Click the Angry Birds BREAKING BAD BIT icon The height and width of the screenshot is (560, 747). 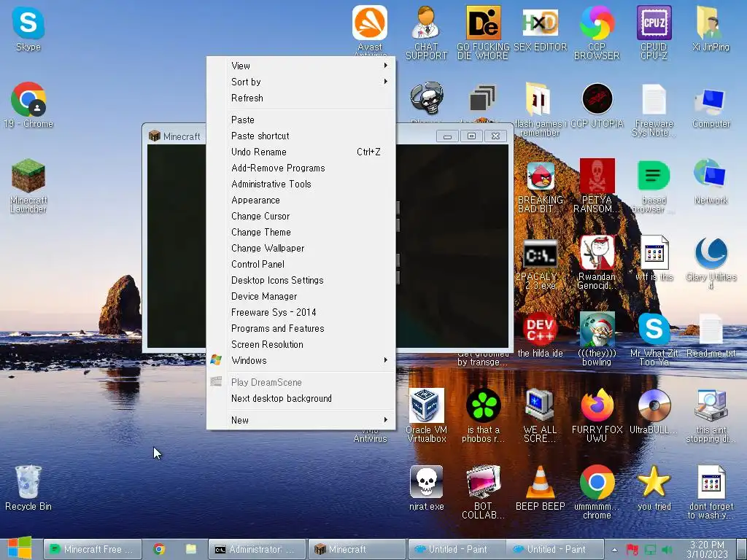[x=541, y=187]
